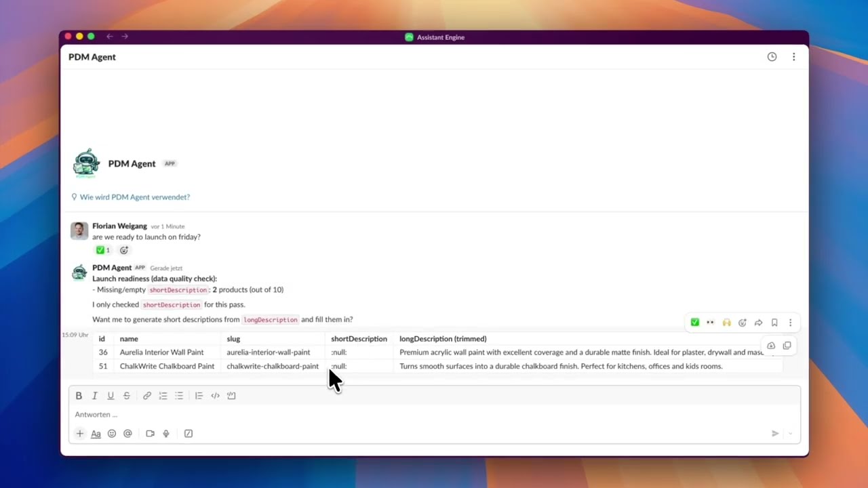The height and width of the screenshot is (488, 868).
Task: Click the PDM Agent title in header
Action: [x=92, y=57]
